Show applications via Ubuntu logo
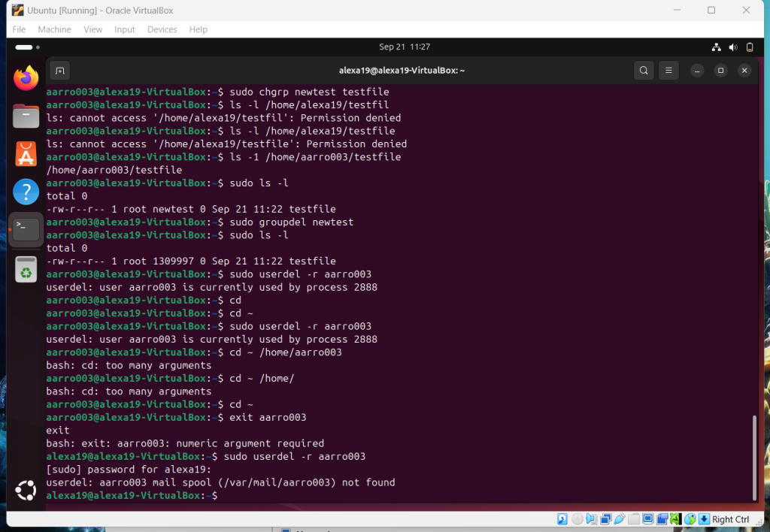Screen dimensions: 770x532 pos(26,491)
